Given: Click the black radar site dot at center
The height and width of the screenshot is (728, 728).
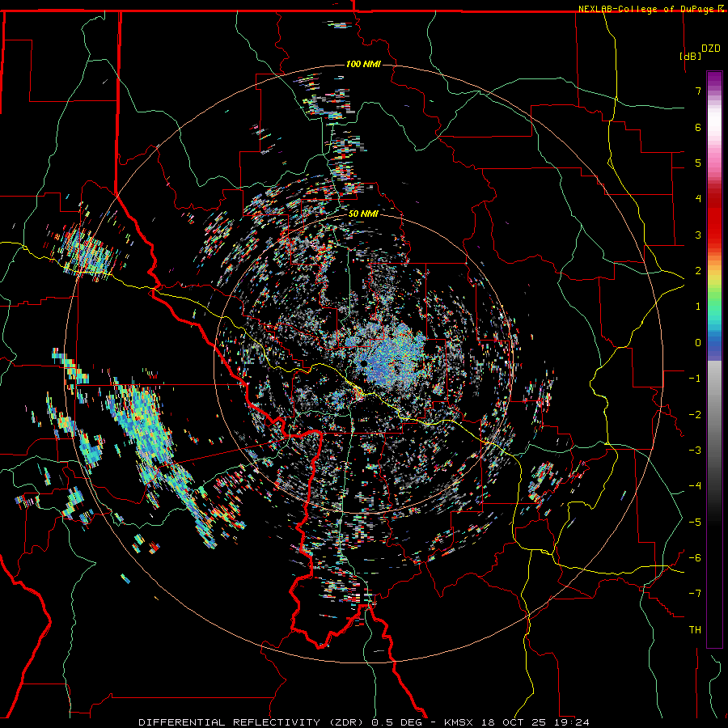Looking at the screenshot, I should coord(364,362).
